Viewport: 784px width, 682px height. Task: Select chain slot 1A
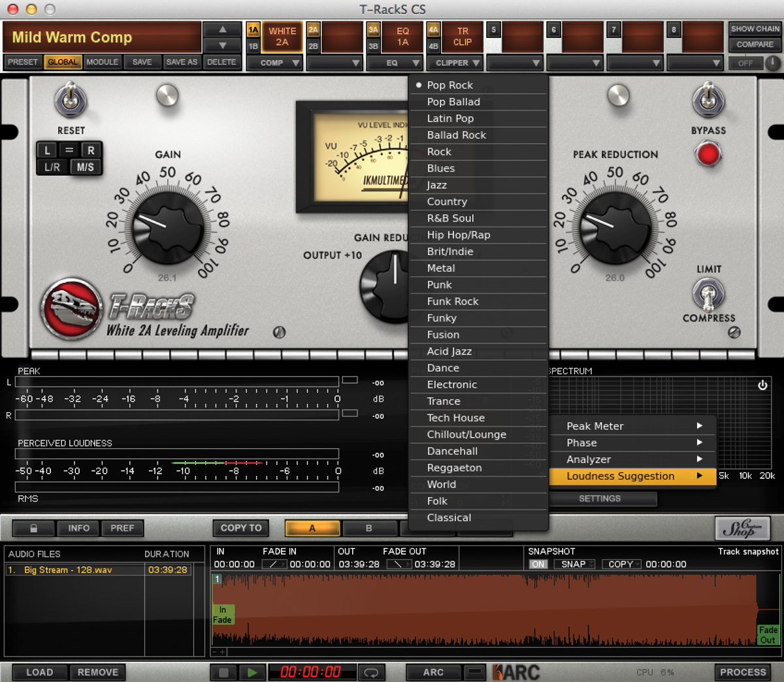click(x=253, y=30)
